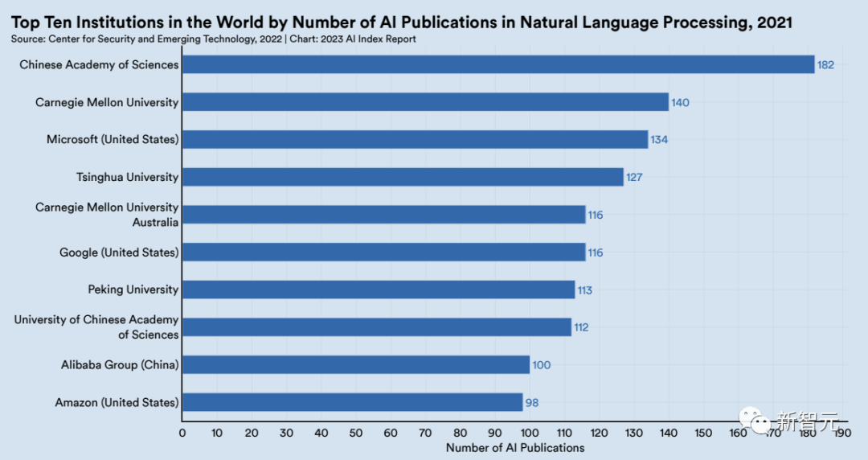Click the x-axis tick label 130
The width and height of the screenshot is (868, 460).
pos(634,433)
